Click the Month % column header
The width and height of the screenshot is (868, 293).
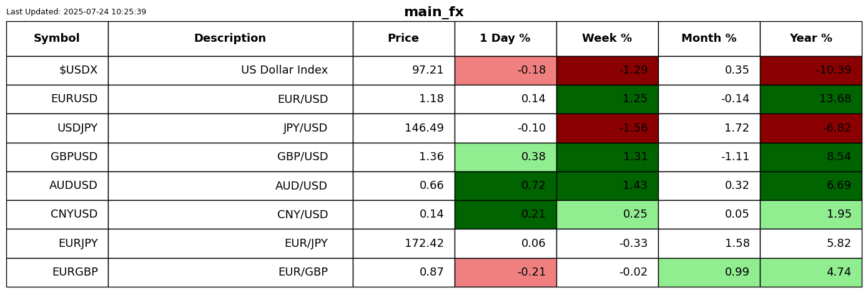click(709, 39)
